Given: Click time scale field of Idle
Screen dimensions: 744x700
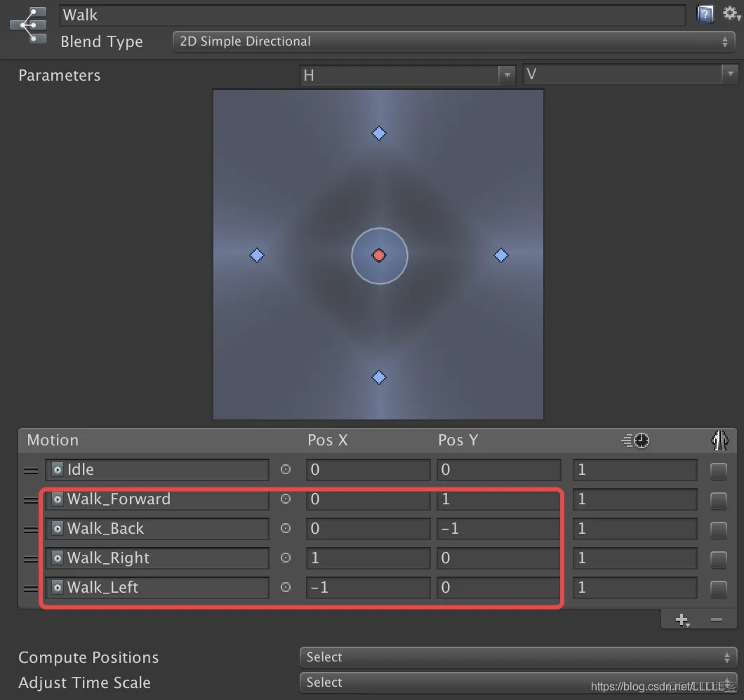Looking at the screenshot, I should click(x=635, y=469).
